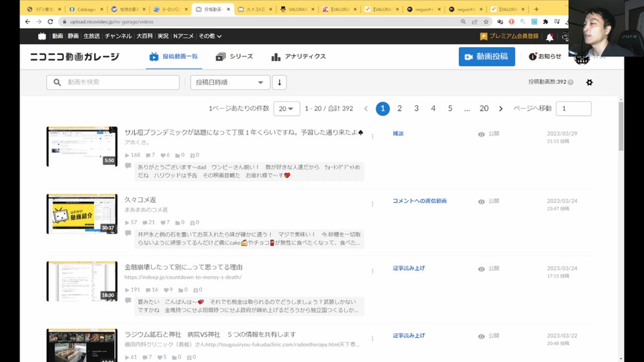This screenshot has width=644, height=362.
Task: Expand the その他 menu in the top bar
Action: tap(210, 36)
